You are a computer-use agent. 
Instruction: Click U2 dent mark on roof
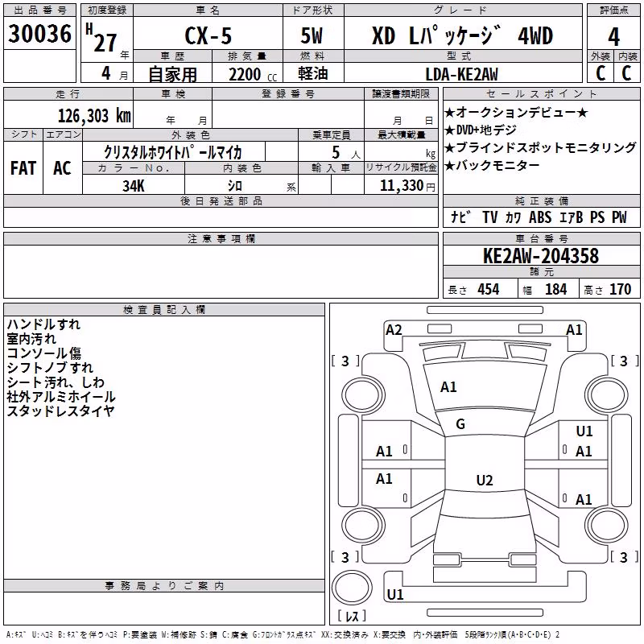click(x=485, y=480)
